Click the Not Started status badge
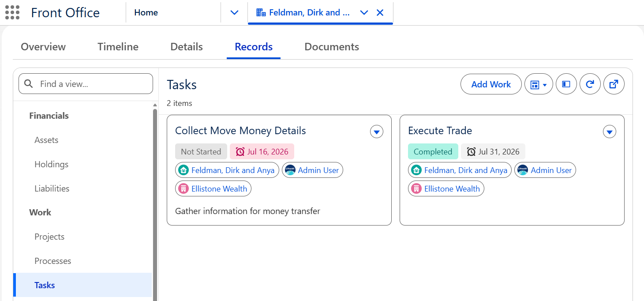Viewport: 644px width, 301px height. [x=201, y=151]
